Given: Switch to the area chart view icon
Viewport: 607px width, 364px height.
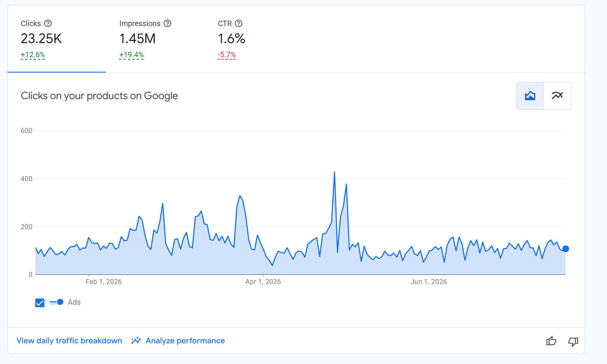Looking at the screenshot, I should (x=530, y=96).
